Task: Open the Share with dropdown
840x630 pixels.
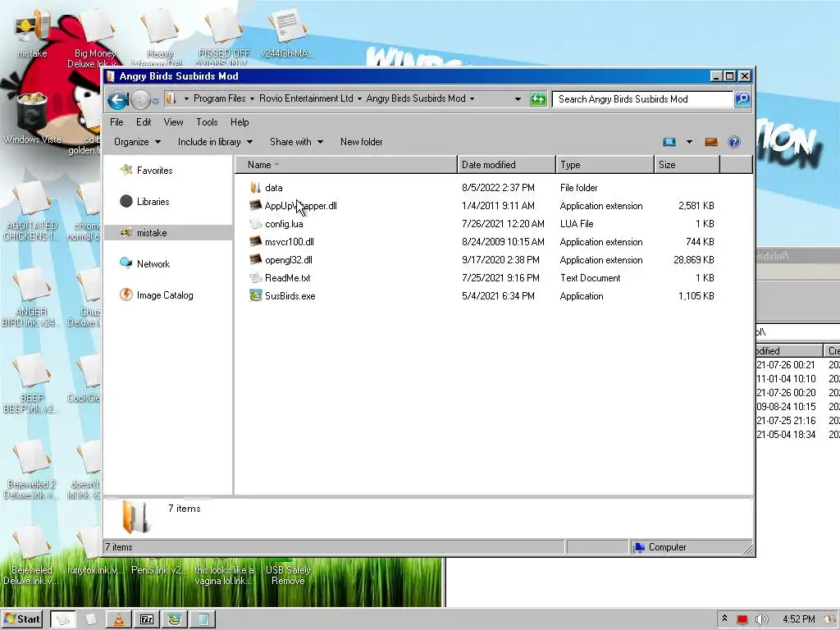Action: [x=296, y=142]
